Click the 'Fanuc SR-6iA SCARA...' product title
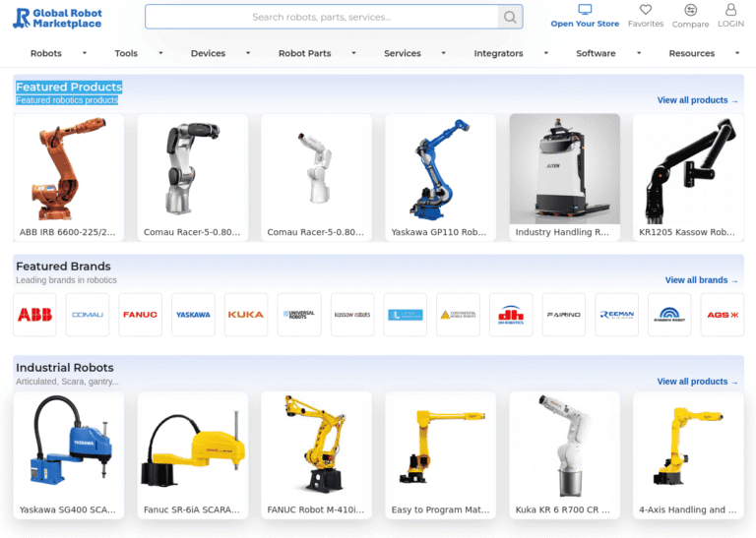The height and width of the screenshot is (538, 756). (192, 509)
